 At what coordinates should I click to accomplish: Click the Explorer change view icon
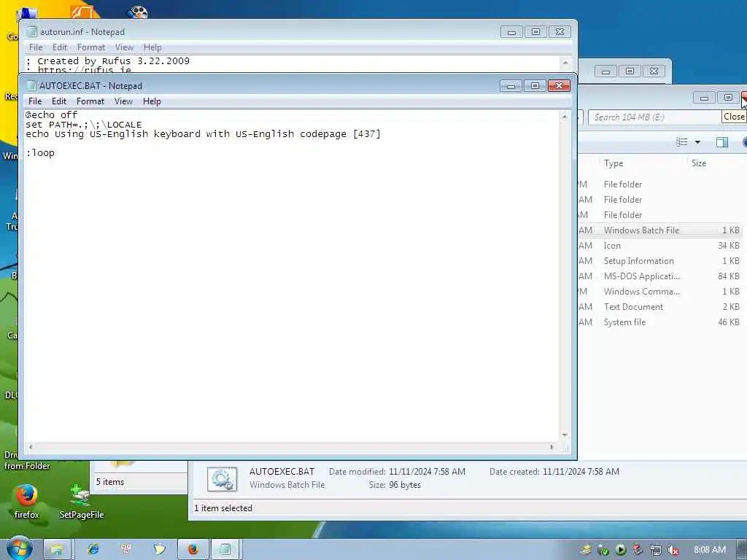coord(682,142)
